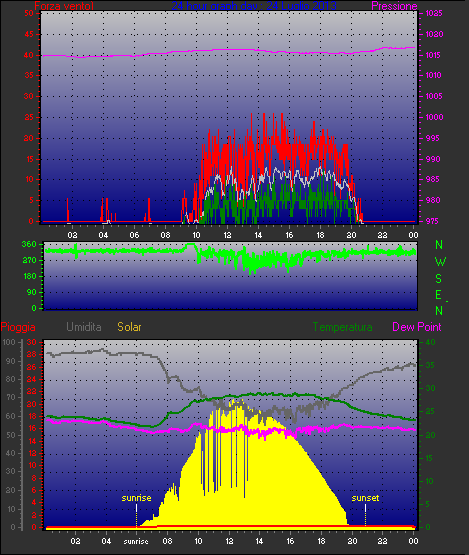Select the Temperatura legend label

point(342,327)
